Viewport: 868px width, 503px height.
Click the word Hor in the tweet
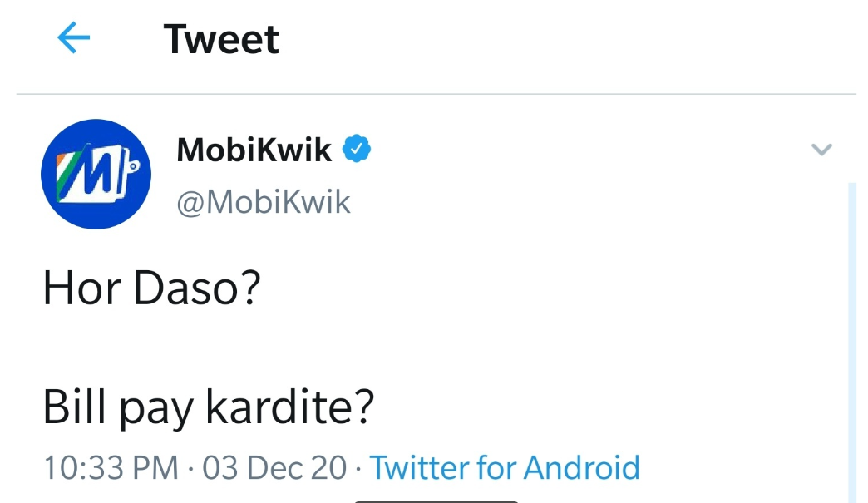(74, 288)
